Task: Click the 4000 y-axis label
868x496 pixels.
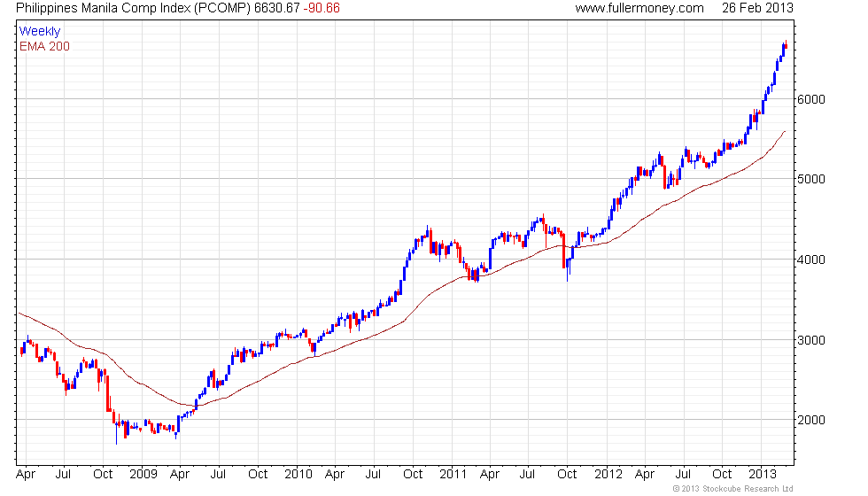Action: click(811, 260)
